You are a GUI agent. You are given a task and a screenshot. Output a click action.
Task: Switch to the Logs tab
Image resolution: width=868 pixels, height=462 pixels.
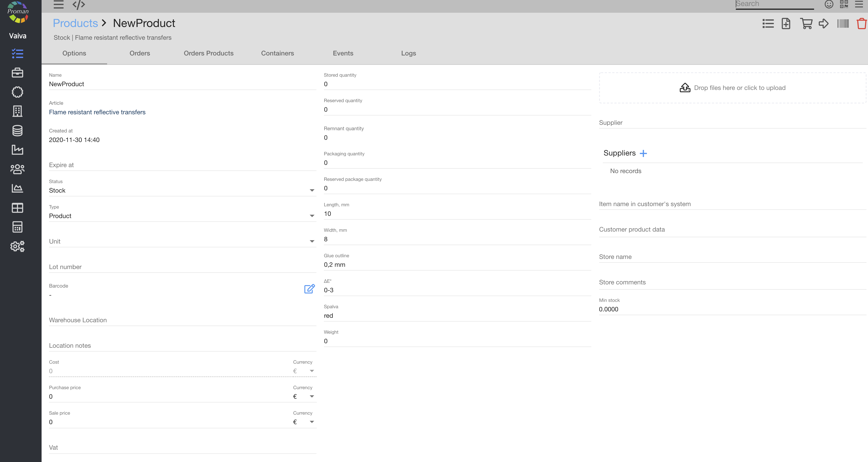point(408,53)
